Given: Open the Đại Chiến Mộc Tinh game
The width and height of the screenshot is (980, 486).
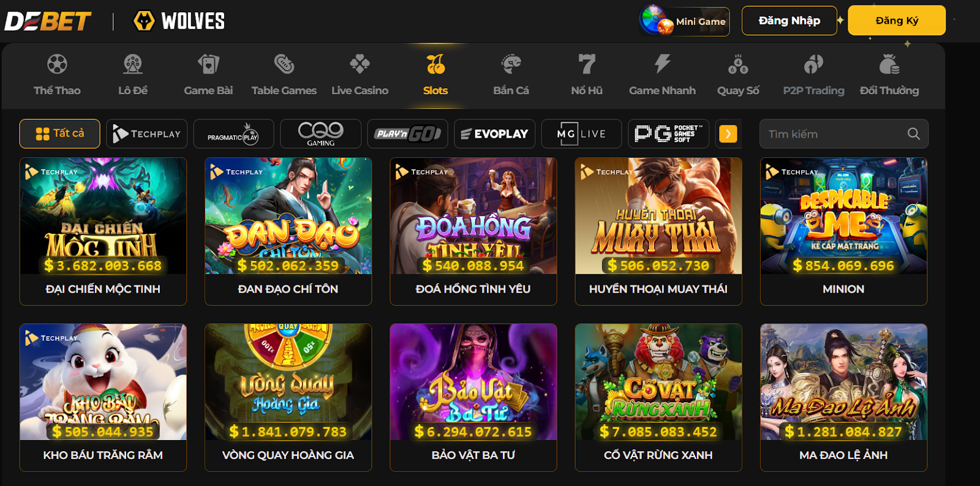Looking at the screenshot, I should pos(103,231).
